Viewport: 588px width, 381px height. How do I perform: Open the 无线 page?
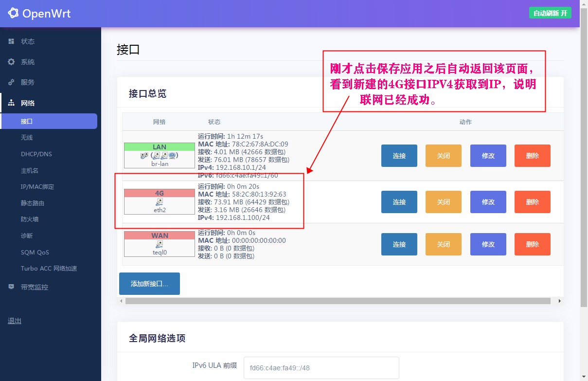(27, 138)
